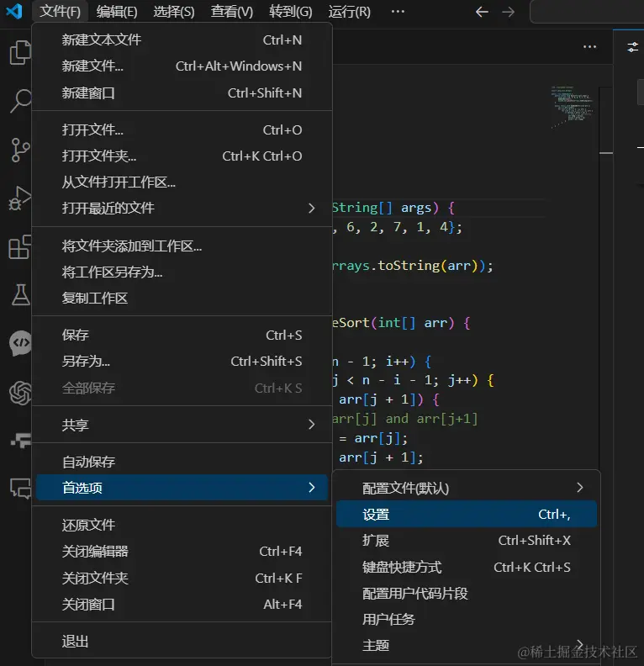Open editor More Actions ellipsis

coord(589,47)
